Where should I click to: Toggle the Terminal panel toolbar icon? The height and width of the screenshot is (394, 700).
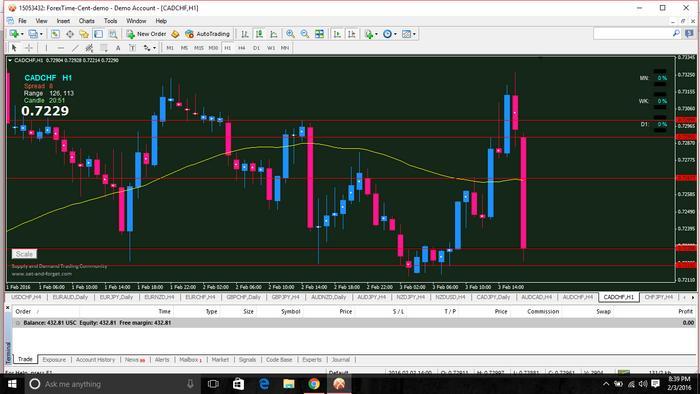tap(98, 34)
